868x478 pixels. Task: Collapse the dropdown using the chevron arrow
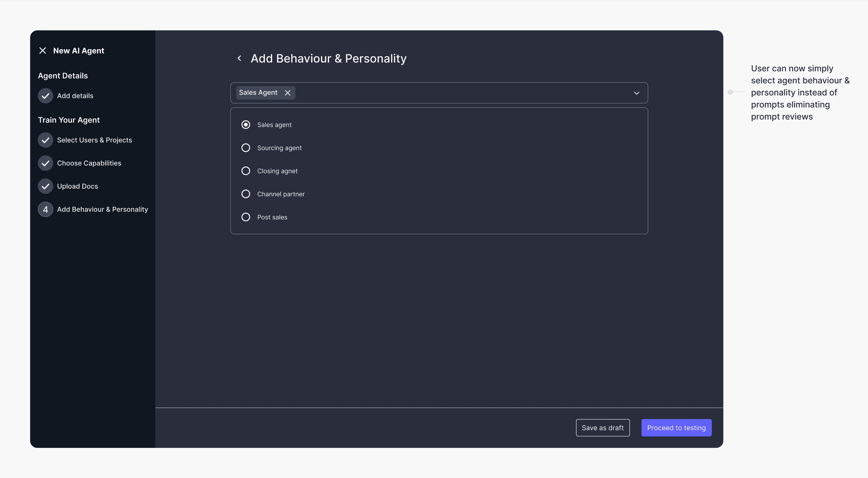[637, 93]
